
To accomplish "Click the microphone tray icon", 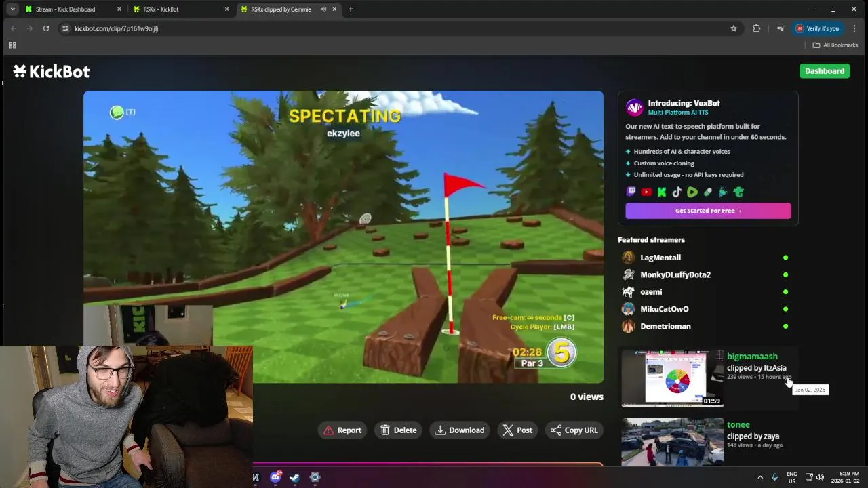I will click(x=774, y=477).
